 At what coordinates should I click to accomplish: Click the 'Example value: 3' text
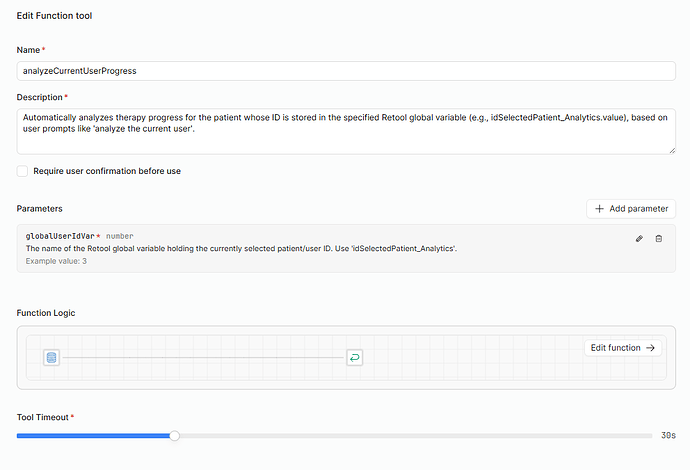pos(56,261)
